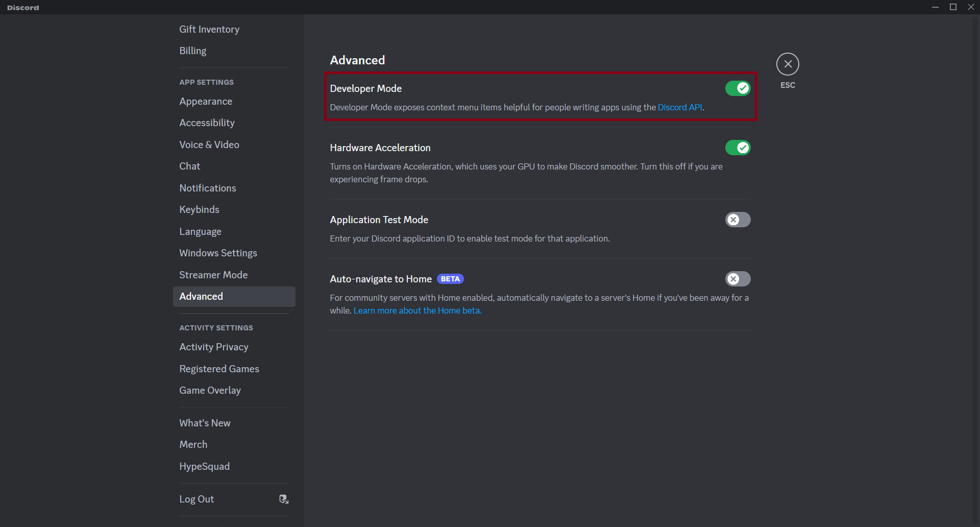
Task: Go to Activity Privacy settings
Action: coord(214,347)
